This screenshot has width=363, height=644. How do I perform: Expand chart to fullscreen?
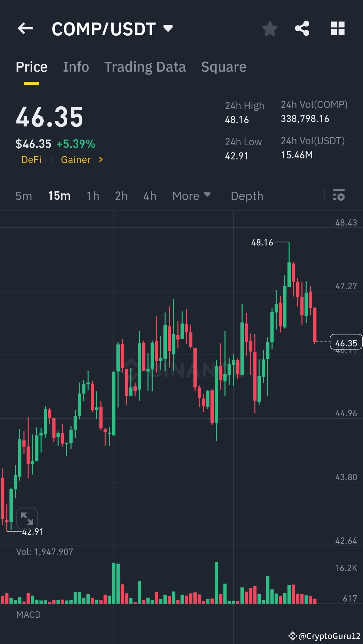point(28,519)
